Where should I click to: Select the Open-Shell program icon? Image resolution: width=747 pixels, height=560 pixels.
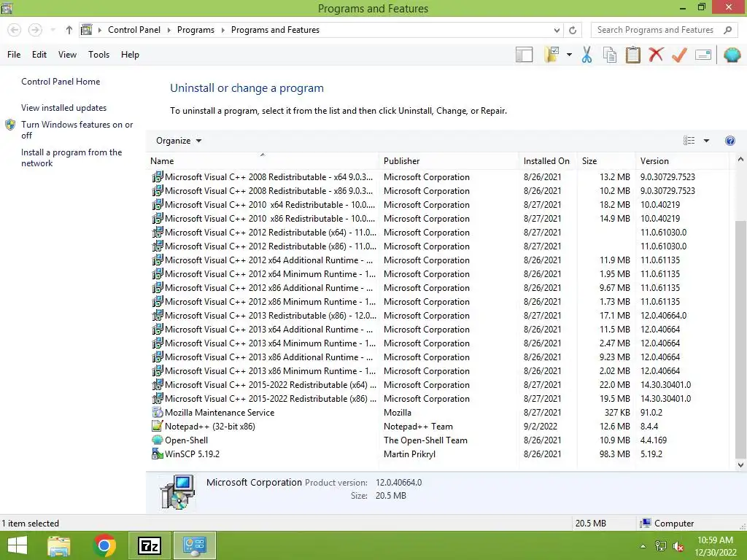[x=158, y=440]
